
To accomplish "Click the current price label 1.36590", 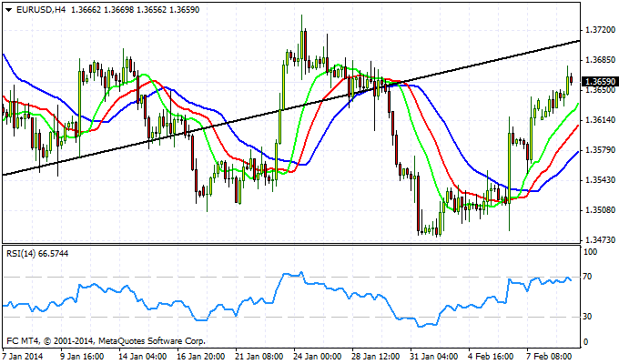I will pyautogui.click(x=600, y=82).
